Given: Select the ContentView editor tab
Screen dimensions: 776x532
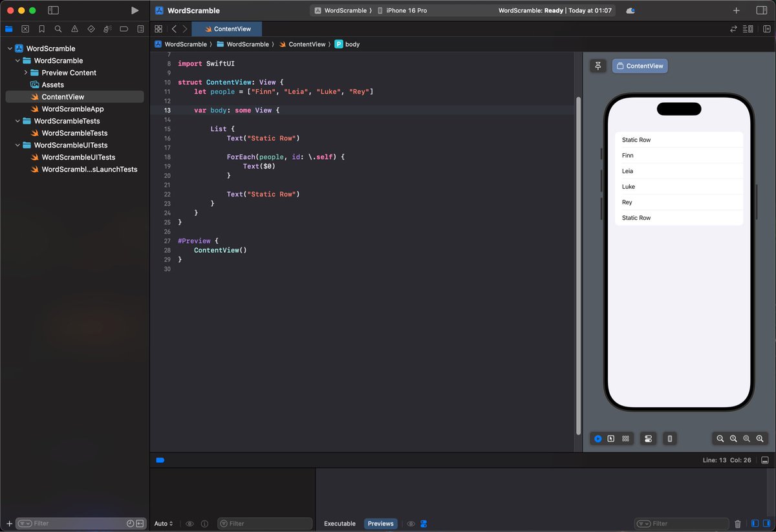Looking at the screenshot, I should (227, 29).
